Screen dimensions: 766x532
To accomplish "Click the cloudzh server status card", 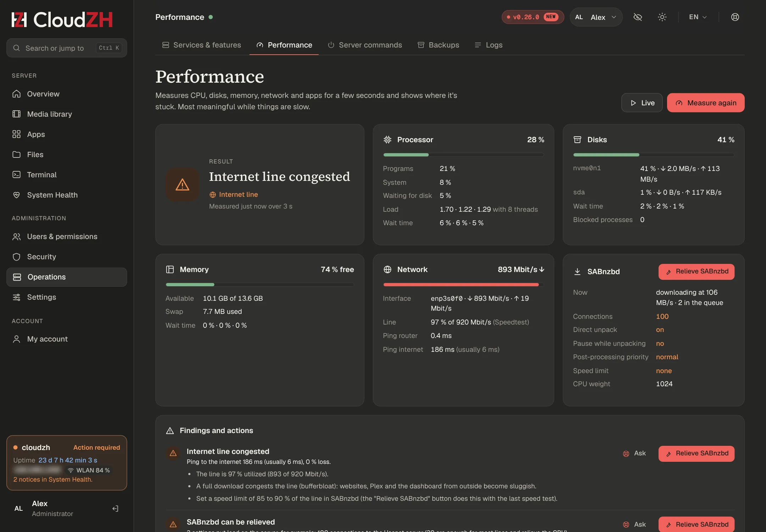I will [x=67, y=463].
